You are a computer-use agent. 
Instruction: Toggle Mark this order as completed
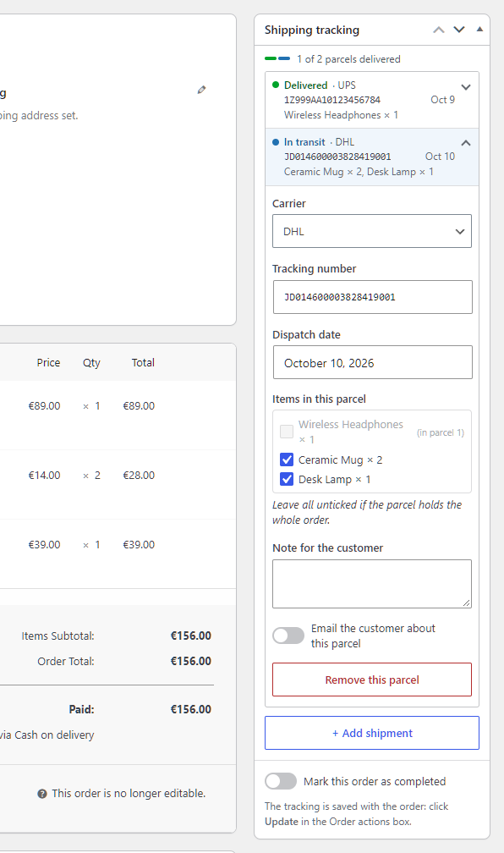point(281,781)
